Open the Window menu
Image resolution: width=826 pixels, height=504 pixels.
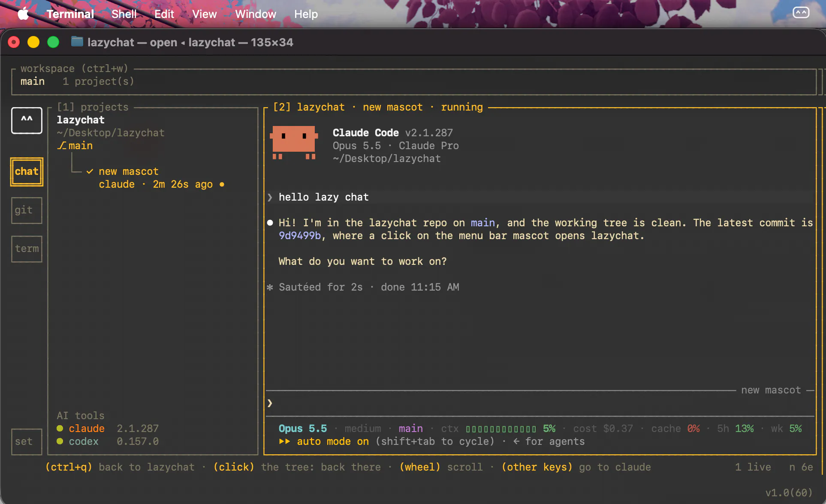(x=255, y=14)
